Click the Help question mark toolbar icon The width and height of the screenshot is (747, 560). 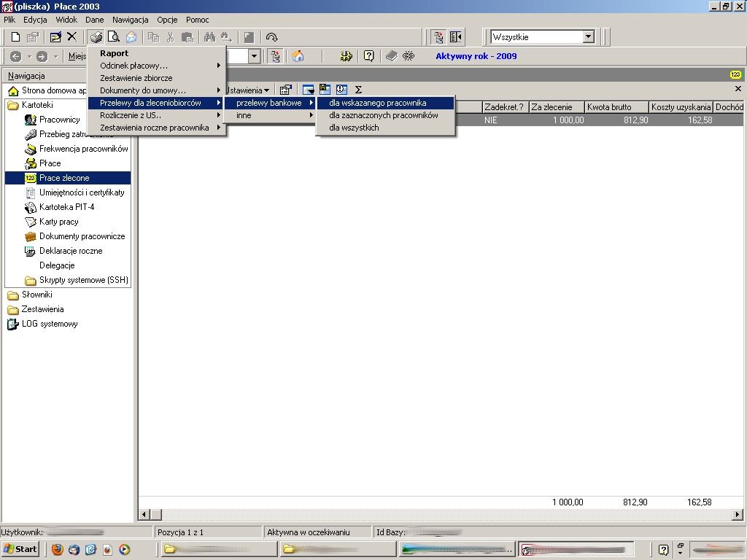tap(368, 56)
